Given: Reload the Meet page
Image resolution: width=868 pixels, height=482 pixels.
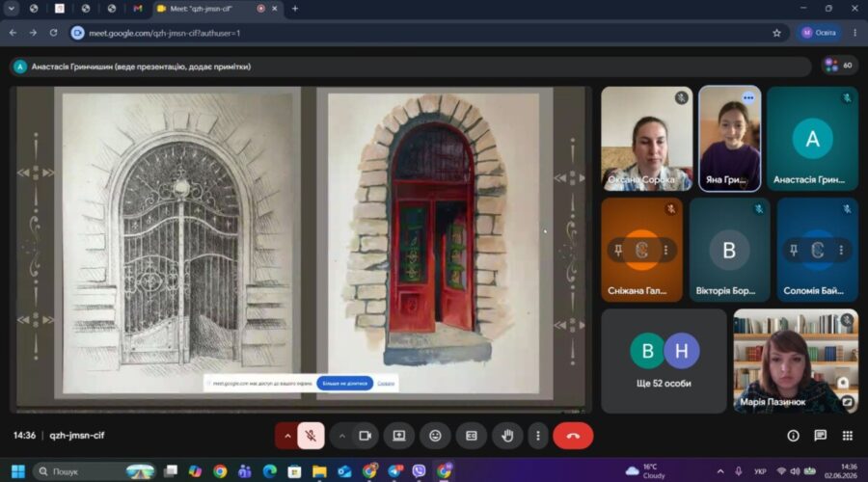Looking at the screenshot, I should (53, 33).
